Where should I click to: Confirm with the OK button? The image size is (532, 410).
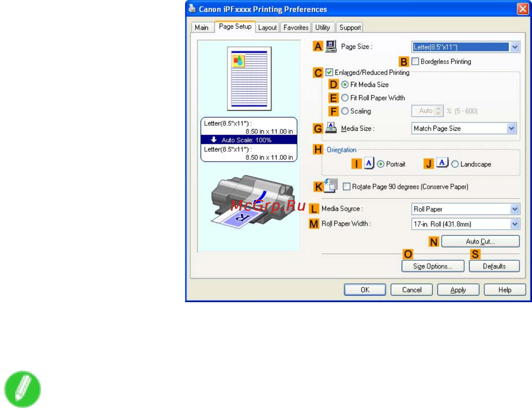coord(365,290)
